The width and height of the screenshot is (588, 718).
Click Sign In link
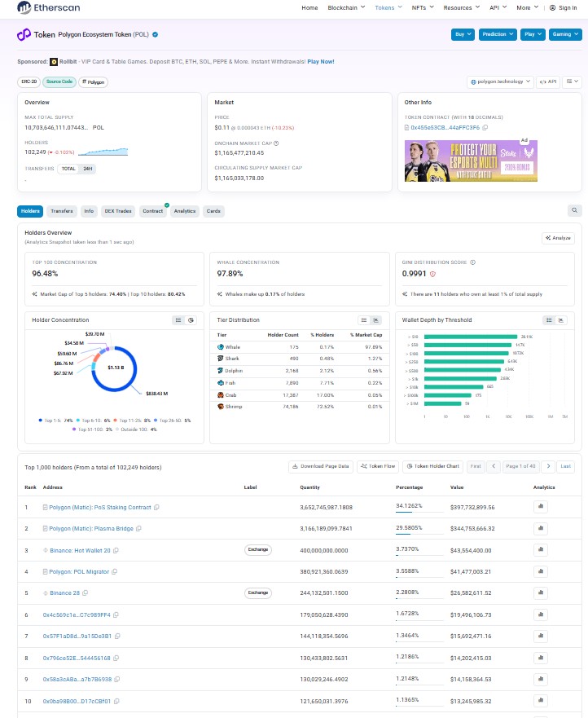click(x=564, y=8)
